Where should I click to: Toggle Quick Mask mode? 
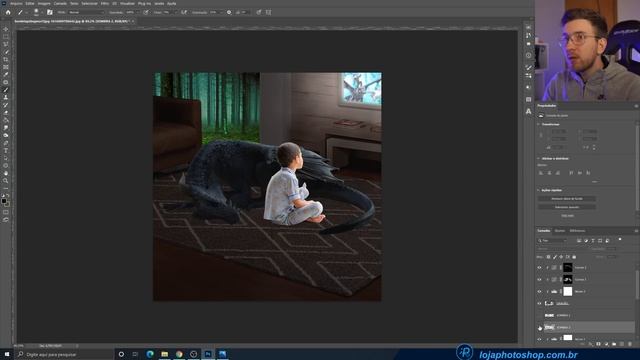(x=6, y=212)
